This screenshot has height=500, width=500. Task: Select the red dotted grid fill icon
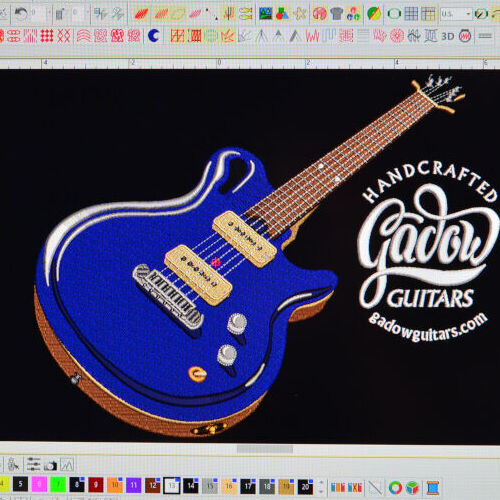point(47,36)
